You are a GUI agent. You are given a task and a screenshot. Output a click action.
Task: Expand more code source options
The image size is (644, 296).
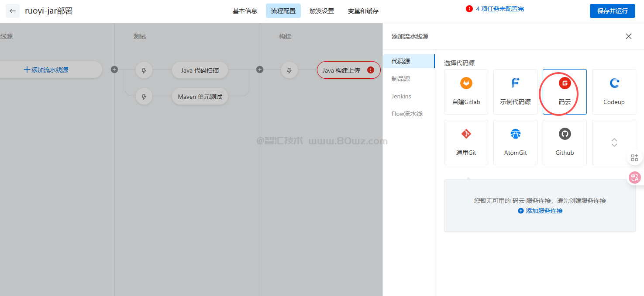(x=614, y=142)
